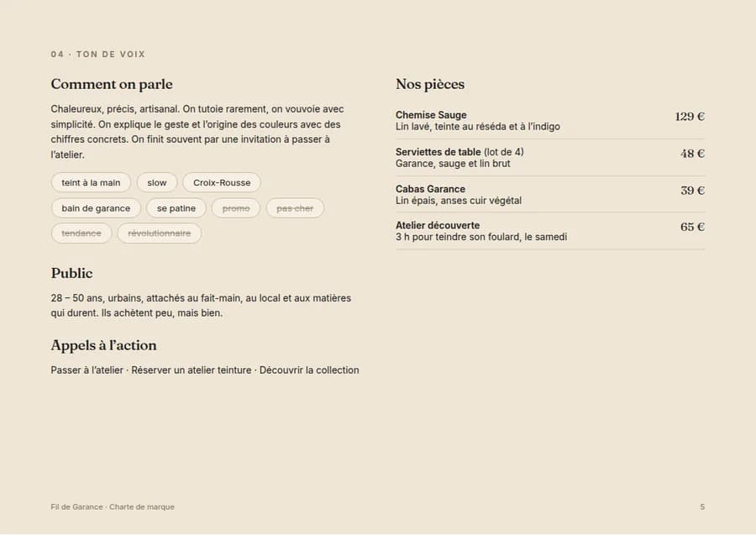
Task: Click the crossed-out 'révolutionnaire' tag
Action: (159, 233)
